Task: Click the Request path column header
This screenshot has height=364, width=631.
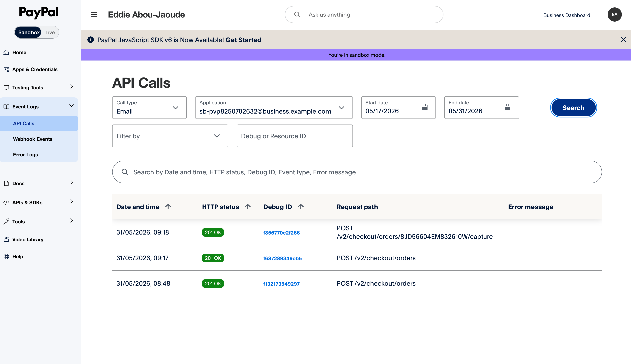Action: pos(357,207)
